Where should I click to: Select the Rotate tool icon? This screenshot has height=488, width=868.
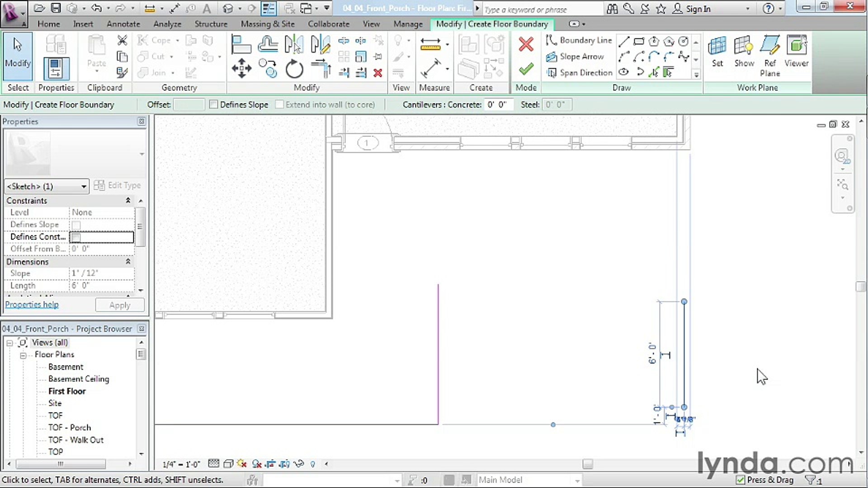[x=294, y=69]
